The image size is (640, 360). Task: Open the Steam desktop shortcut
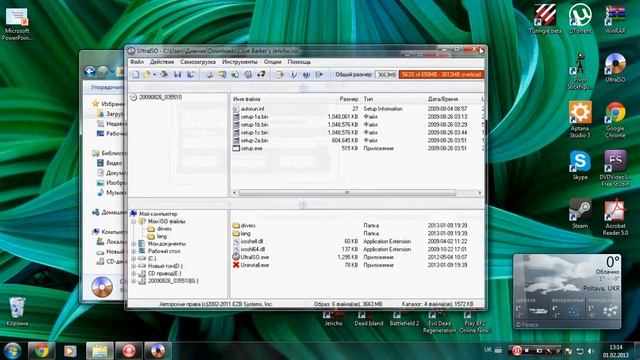tap(580, 213)
